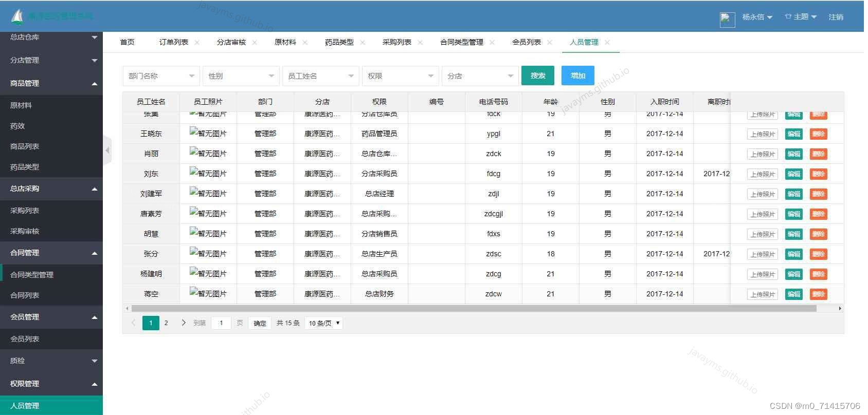
Task: Open the 员工姓名 dropdown filter
Action: tap(320, 76)
